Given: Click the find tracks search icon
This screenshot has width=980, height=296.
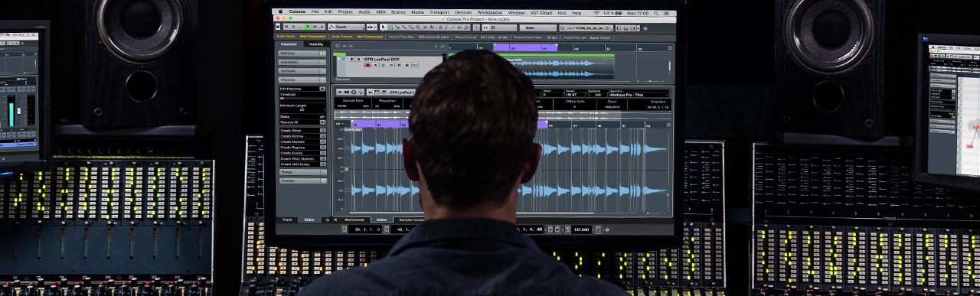Looking at the screenshot, I should point(443,46).
